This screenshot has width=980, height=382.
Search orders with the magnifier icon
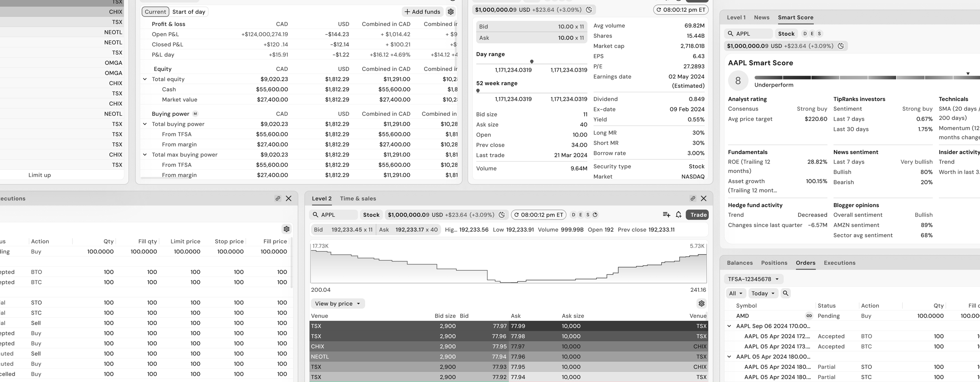pyautogui.click(x=786, y=293)
